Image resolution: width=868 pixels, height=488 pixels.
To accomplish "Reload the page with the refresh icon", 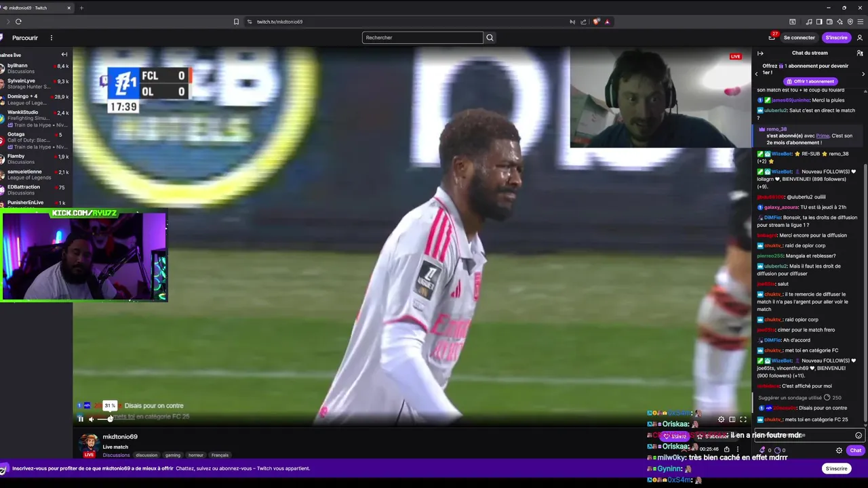I will point(18,22).
